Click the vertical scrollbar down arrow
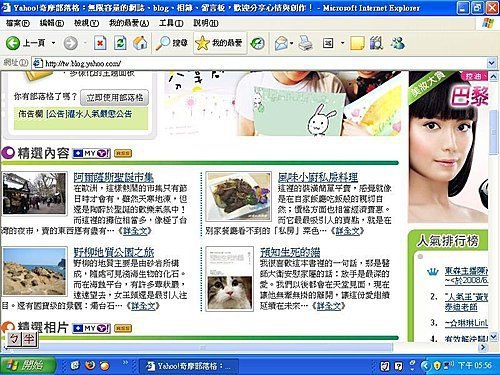500x375 pixels. [x=493, y=337]
